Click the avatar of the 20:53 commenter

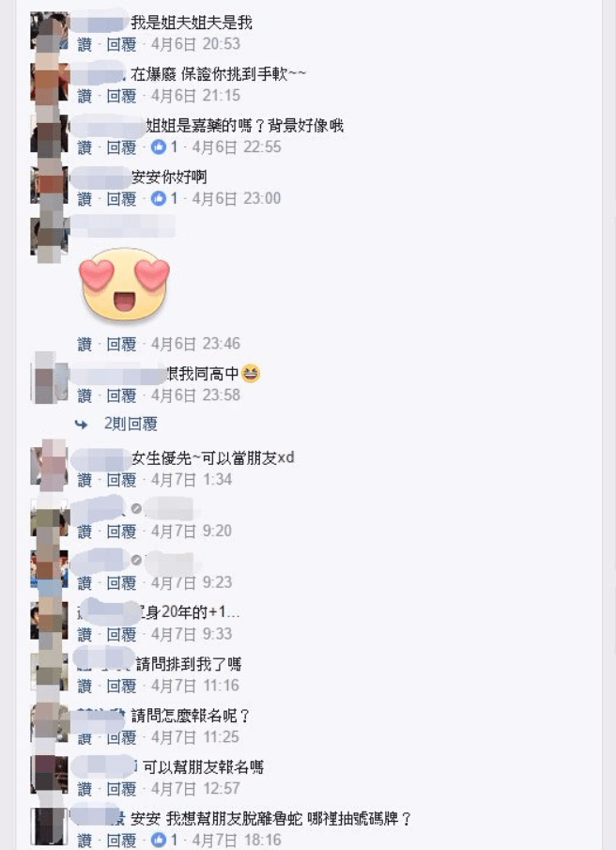tap(50, 31)
